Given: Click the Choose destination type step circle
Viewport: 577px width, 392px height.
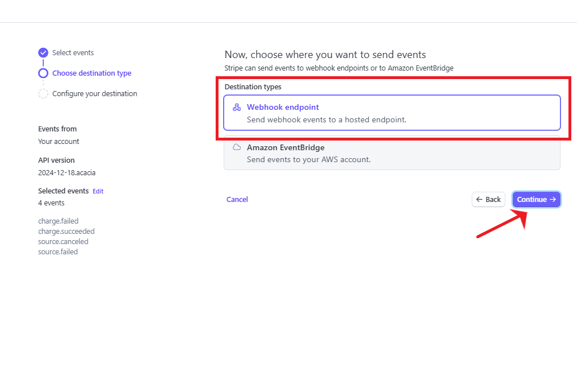Looking at the screenshot, I should click(x=43, y=73).
